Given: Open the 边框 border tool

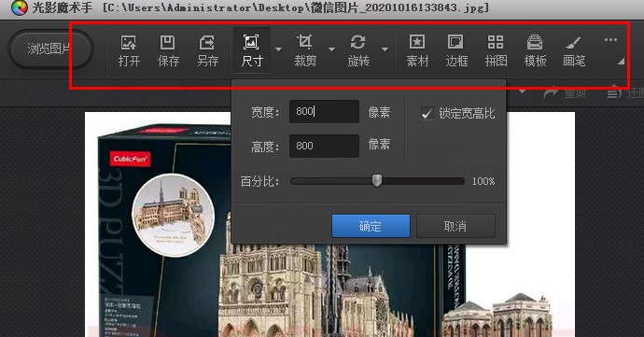Looking at the screenshot, I should point(456,51).
